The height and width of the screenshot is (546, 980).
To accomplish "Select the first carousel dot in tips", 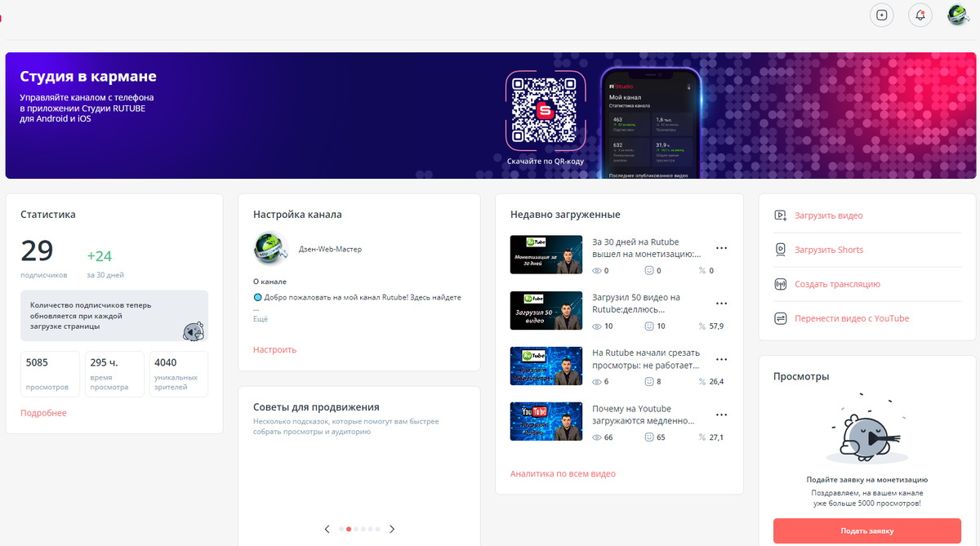I will (x=341, y=529).
